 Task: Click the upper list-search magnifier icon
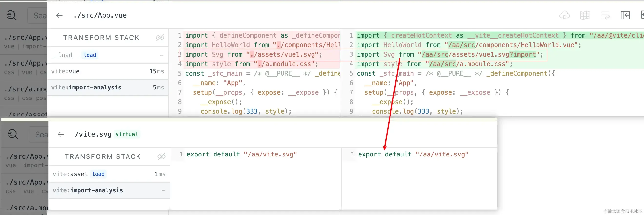11,15
